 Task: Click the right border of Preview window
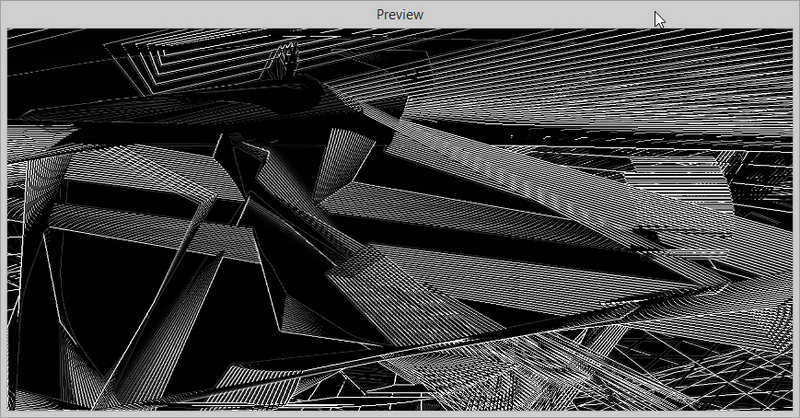click(x=796, y=220)
